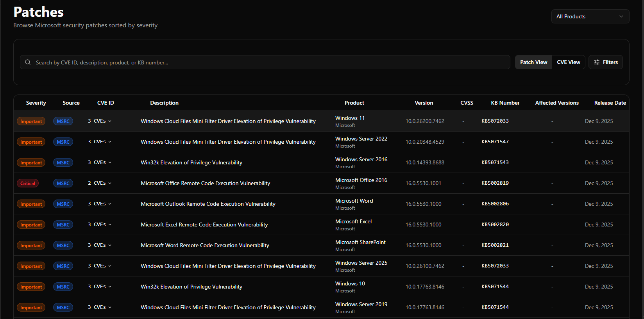Screen dimensions: 644x319
Task: Click Important badge in Windows 11 row
Action: click(x=31, y=121)
